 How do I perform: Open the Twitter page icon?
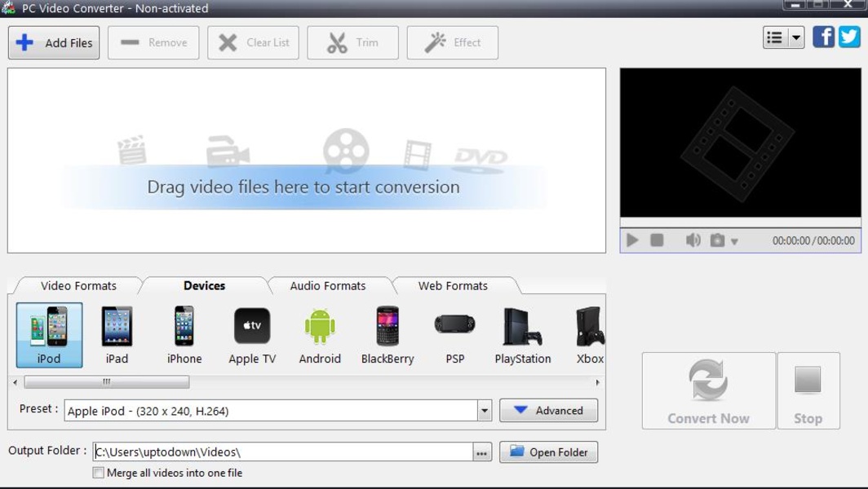(x=849, y=37)
